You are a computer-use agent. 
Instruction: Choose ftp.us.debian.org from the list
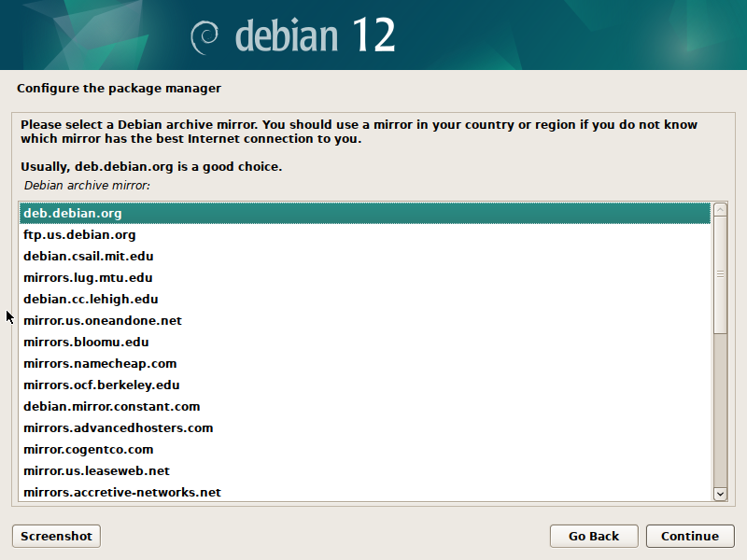[365, 235]
